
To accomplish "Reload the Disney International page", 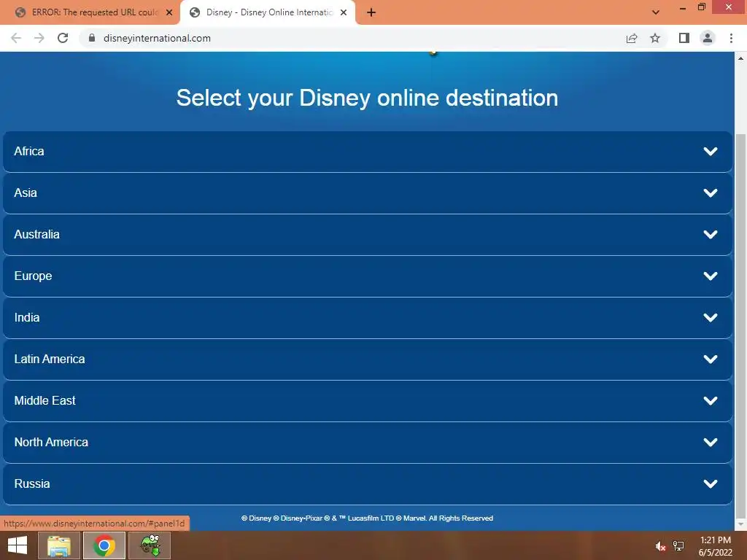I will pos(63,38).
